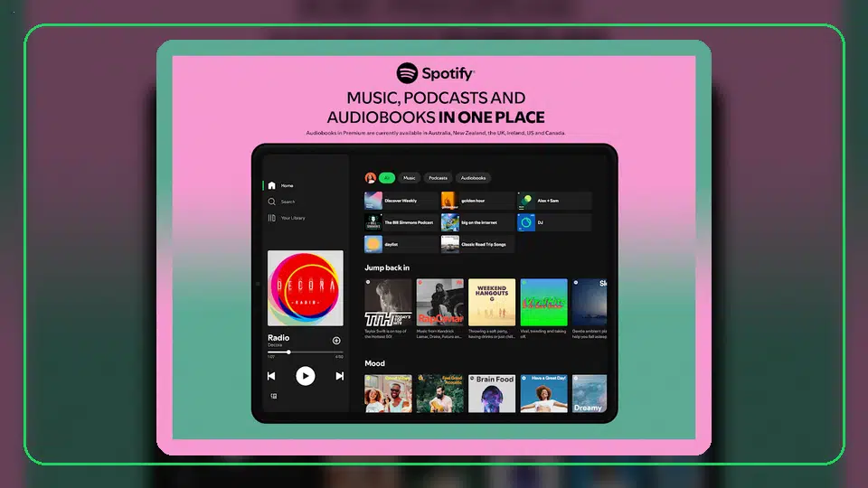Open big on the internet shortcut

click(477, 222)
